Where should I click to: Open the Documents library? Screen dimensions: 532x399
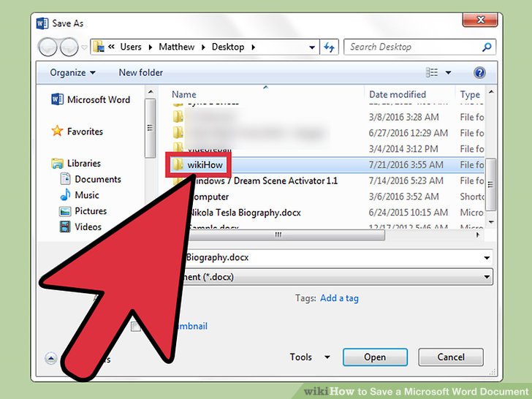[91, 179]
